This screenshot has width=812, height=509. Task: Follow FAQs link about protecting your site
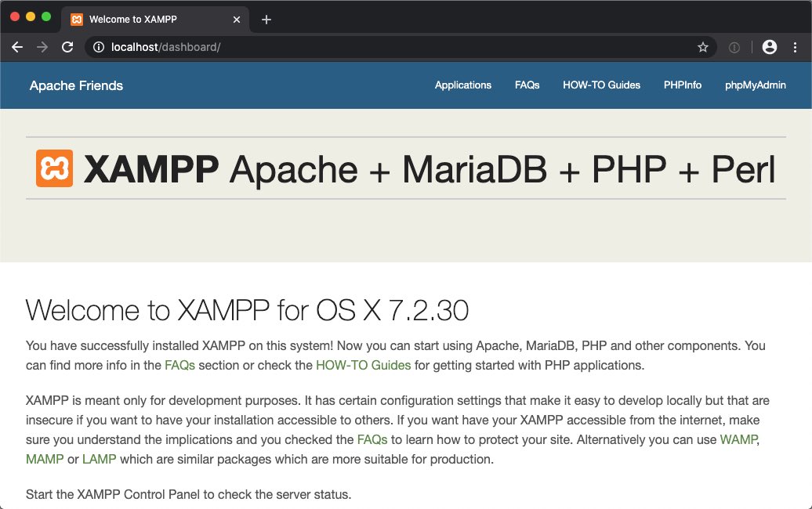(x=372, y=439)
